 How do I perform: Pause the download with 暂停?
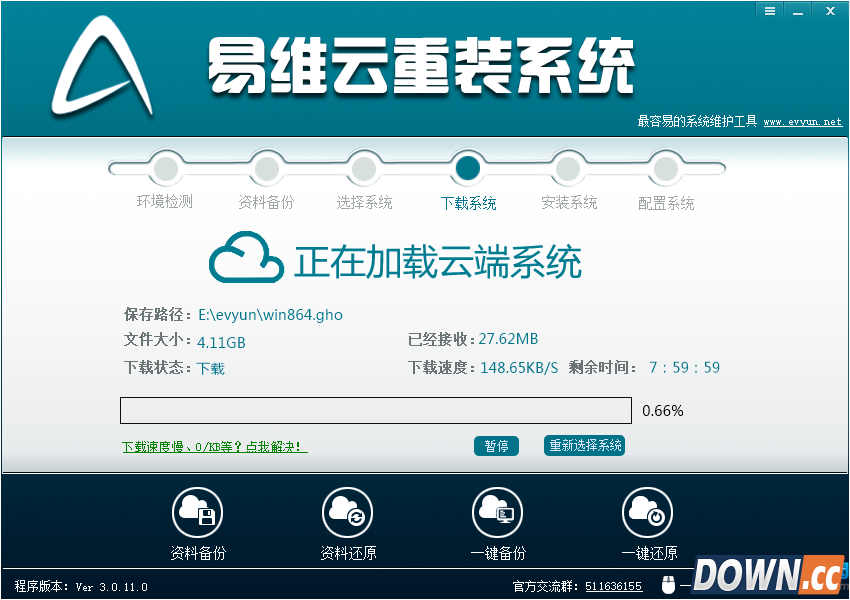497,446
